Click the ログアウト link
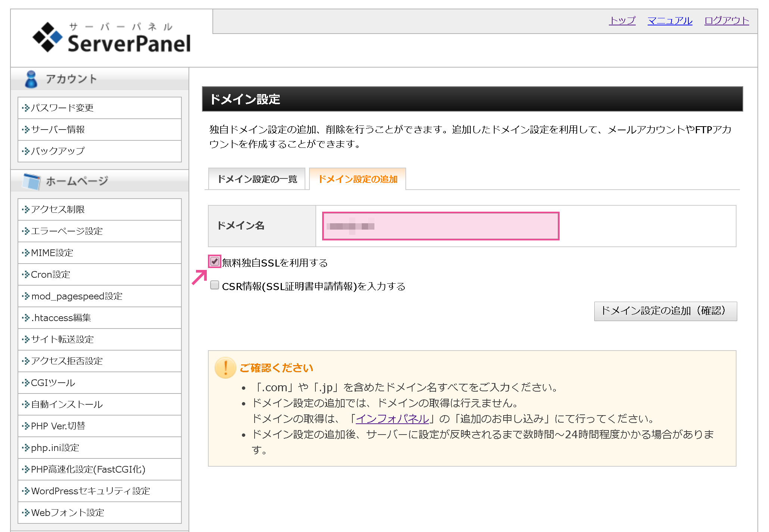Image resolution: width=769 pixels, height=532 pixels. tap(726, 21)
